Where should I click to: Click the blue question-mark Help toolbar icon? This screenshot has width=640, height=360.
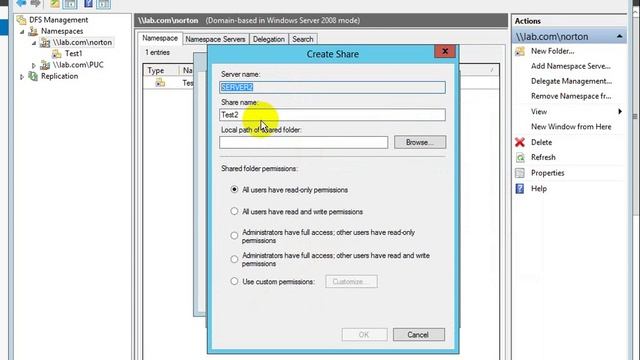point(88,4)
